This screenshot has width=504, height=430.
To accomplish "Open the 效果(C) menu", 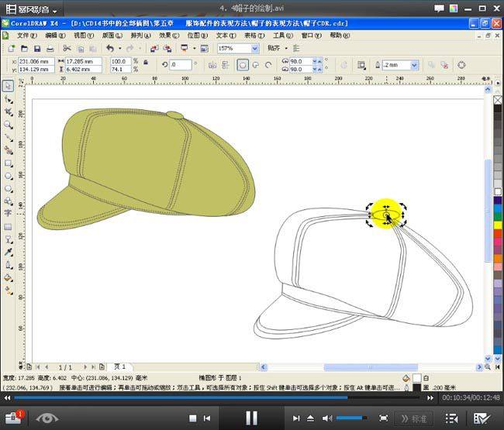I will pos(169,36).
